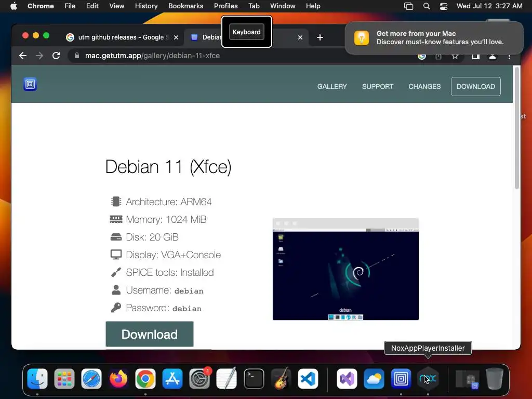This screenshot has width=532, height=399.
Task: Click the Stage Manager menu bar icon
Action: pyautogui.click(x=408, y=6)
